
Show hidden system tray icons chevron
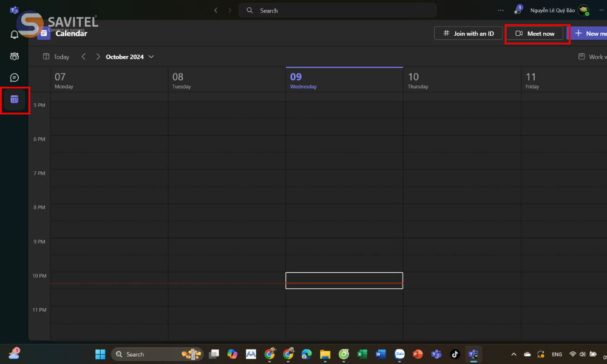click(514, 354)
